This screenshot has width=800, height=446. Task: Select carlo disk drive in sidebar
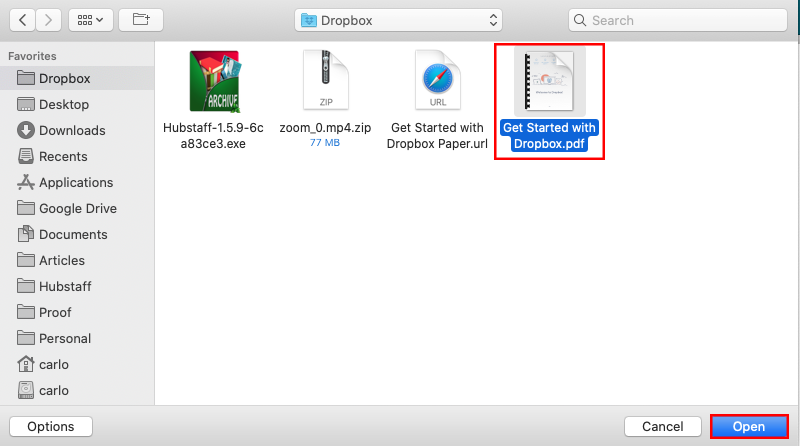click(77, 391)
